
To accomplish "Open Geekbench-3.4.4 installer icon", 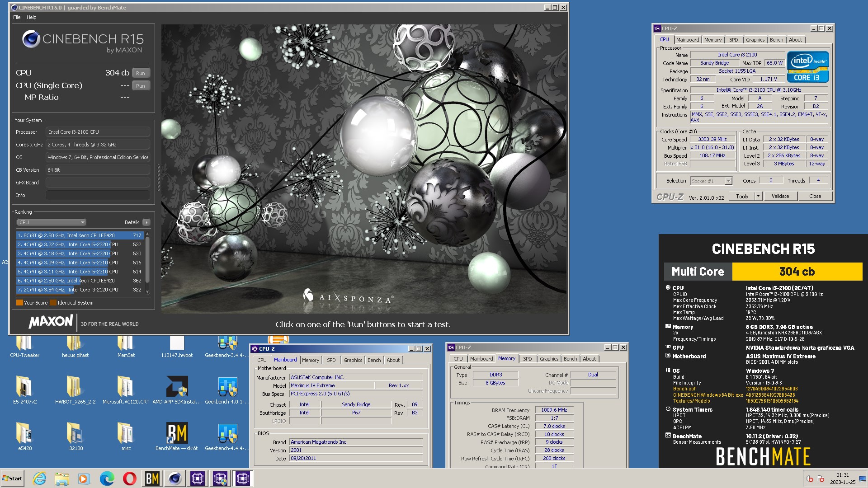I will pos(227,346).
